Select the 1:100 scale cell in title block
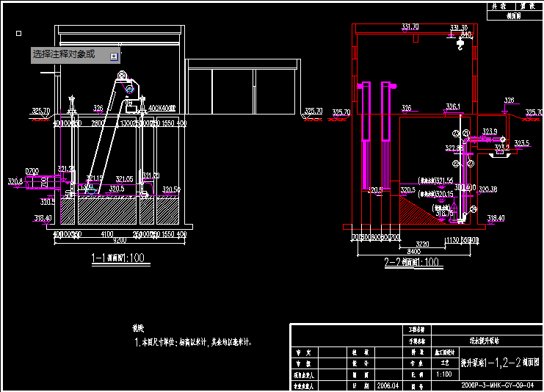Viewport: 544px width, 392px height. (x=444, y=374)
